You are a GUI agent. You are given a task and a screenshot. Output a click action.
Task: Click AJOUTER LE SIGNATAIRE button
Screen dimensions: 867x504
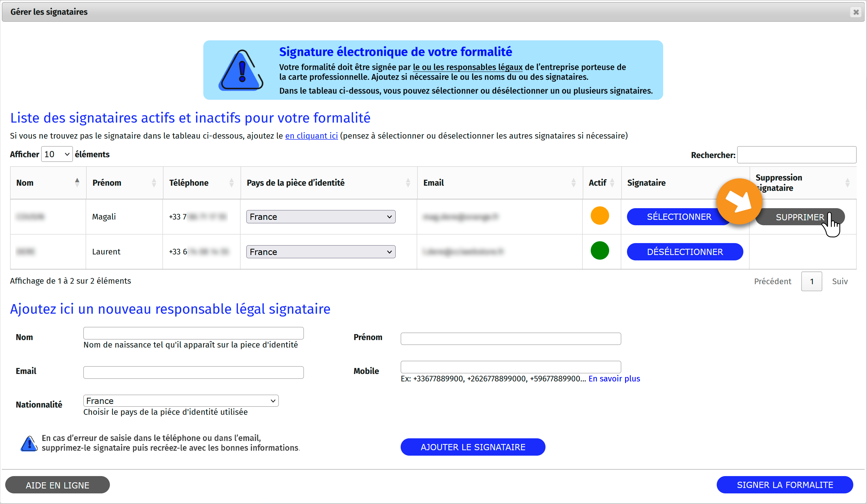click(x=473, y=447)
